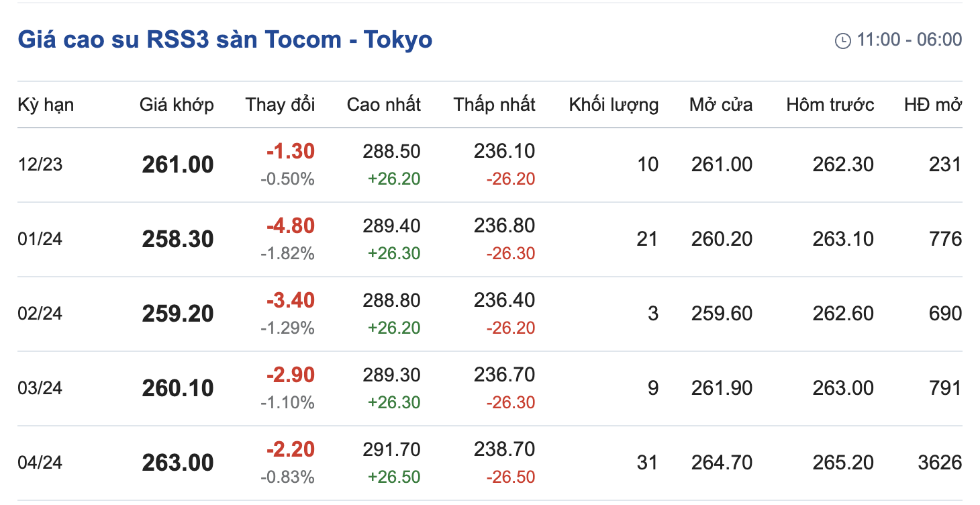Click the 04/24 match price 263.00
Screen dimensions: 980x505
pyautogui.click(x=178, y=463)
